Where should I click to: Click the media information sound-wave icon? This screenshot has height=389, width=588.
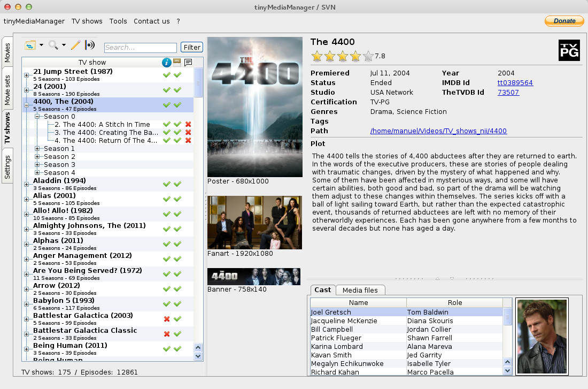point(90,45)
